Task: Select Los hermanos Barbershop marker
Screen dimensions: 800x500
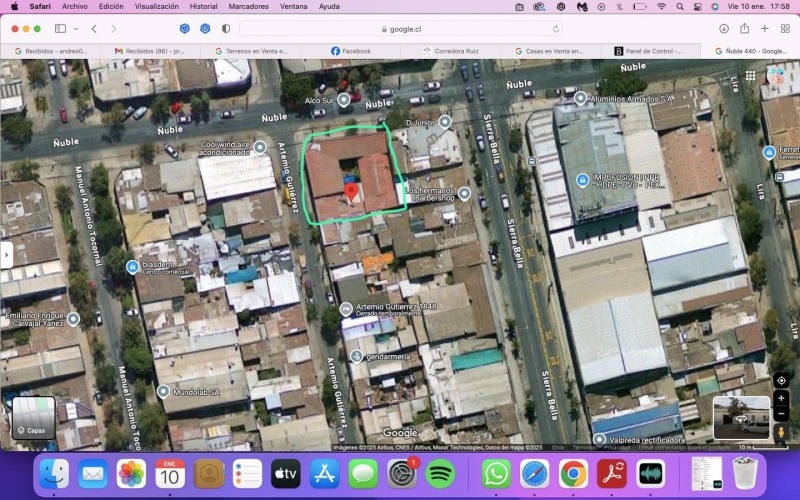Action: coord(464,193)
